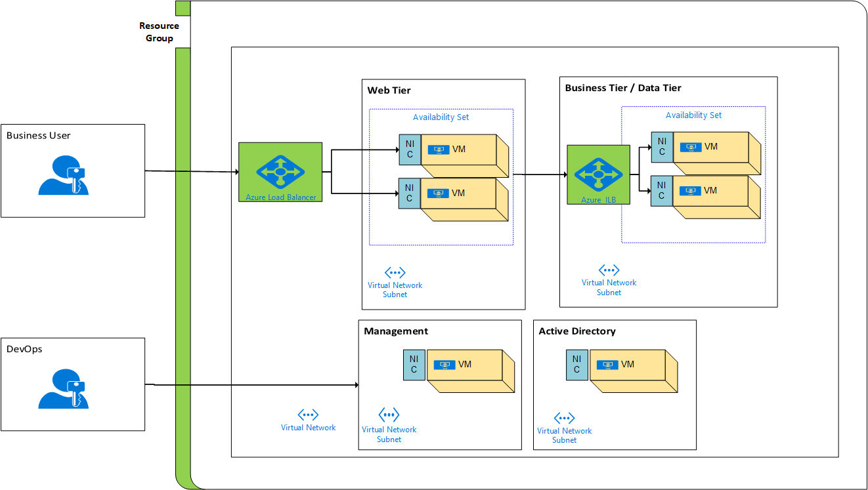Select the lower VM in Business Tier
The height and width of the screenshot is (490, 868).
717,197
